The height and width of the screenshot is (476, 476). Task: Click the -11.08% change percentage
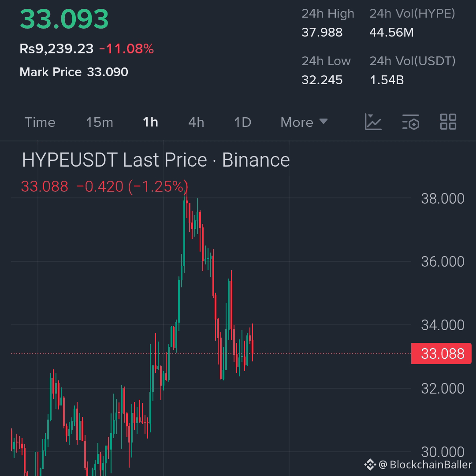pyautogui.click(x=126, y=48)
